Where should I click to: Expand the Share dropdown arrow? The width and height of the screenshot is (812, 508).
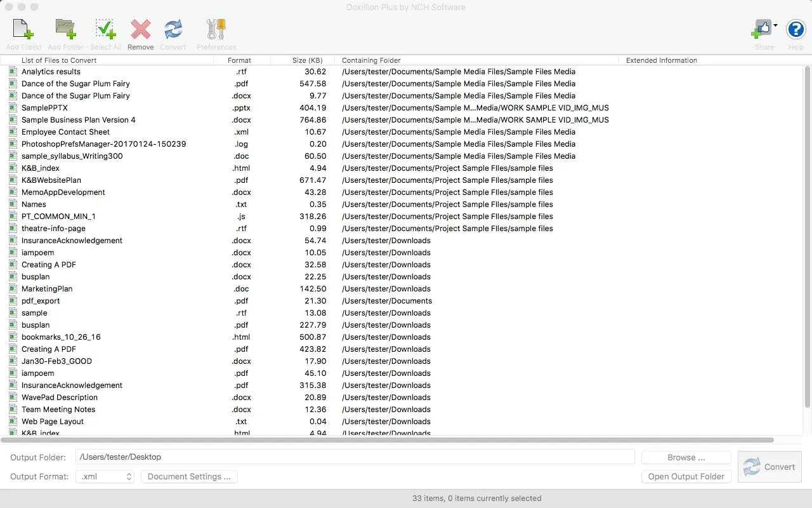coord(776,26)
